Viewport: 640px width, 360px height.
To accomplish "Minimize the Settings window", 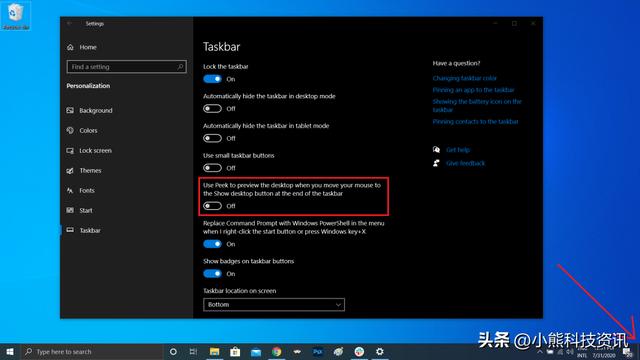I will click(495, 24).
